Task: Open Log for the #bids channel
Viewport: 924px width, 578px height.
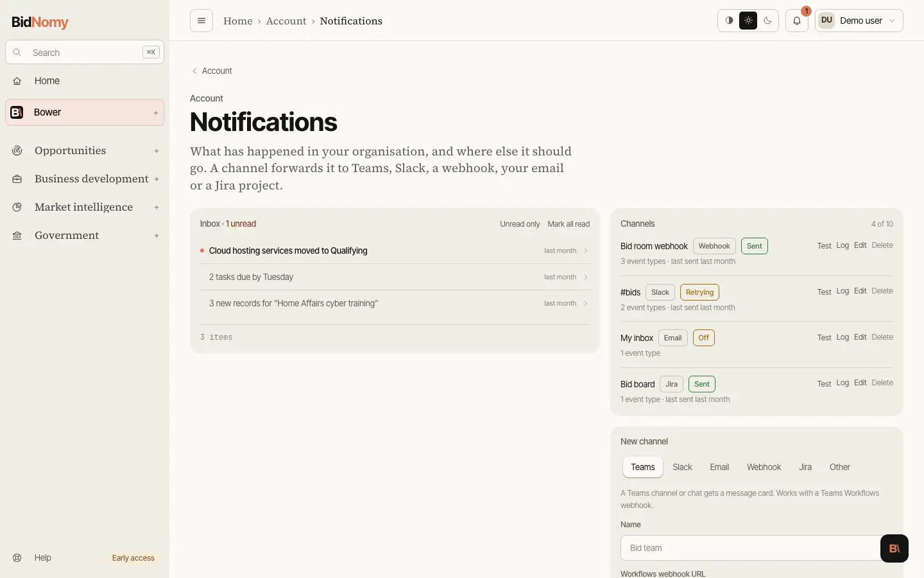Action: [843, 291]
